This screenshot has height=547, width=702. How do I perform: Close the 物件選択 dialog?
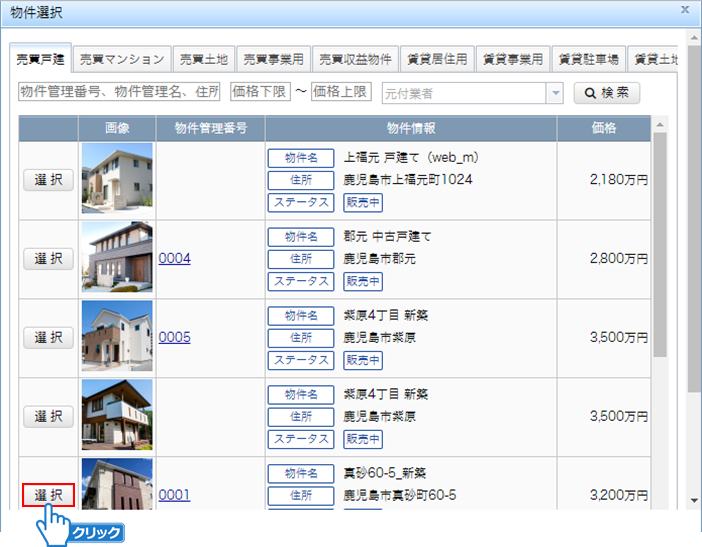[685, 9]
